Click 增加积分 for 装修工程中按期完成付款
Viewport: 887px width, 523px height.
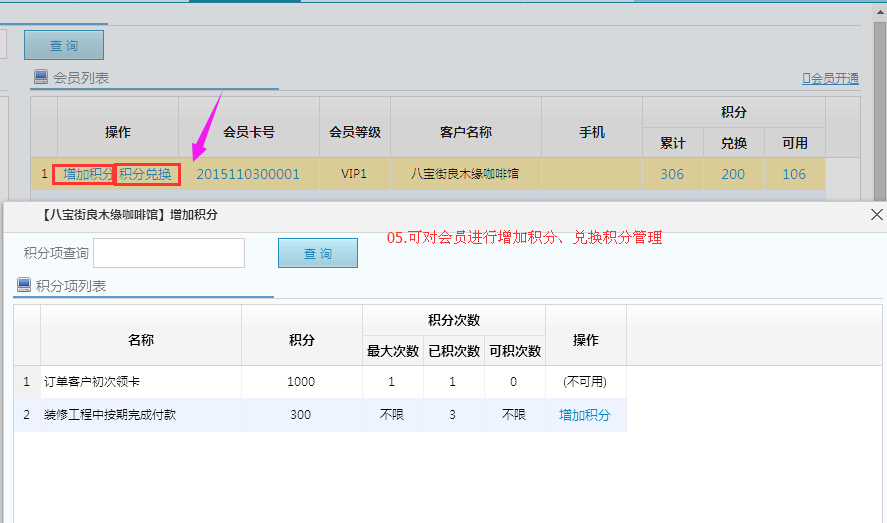coord(585,415)
